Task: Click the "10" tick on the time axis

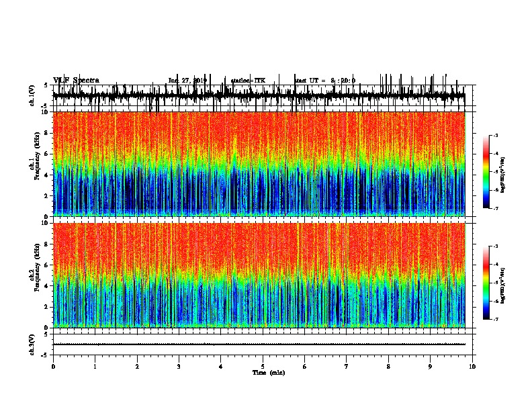Action: pos(472,367)
